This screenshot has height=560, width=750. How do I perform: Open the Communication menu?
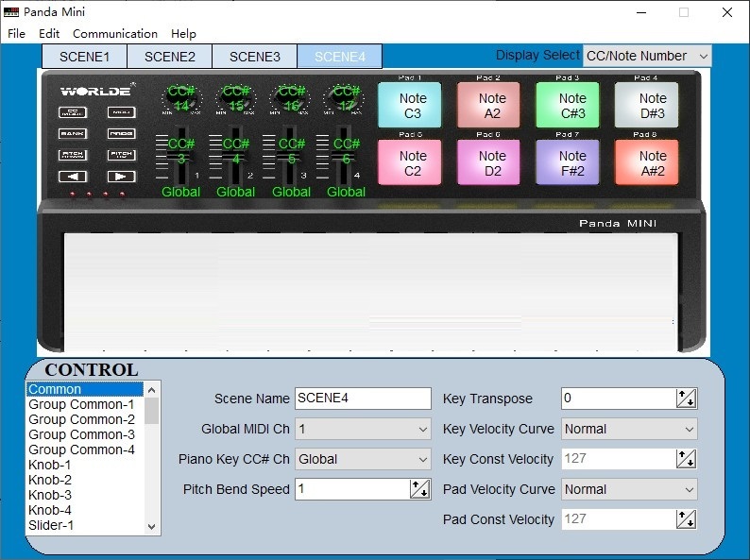tap(115, 33)
